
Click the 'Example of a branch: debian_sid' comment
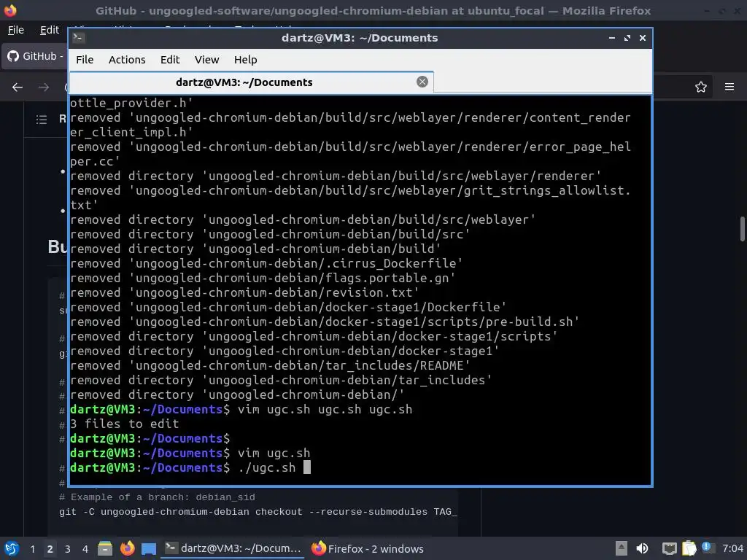[x=158, y=497]
